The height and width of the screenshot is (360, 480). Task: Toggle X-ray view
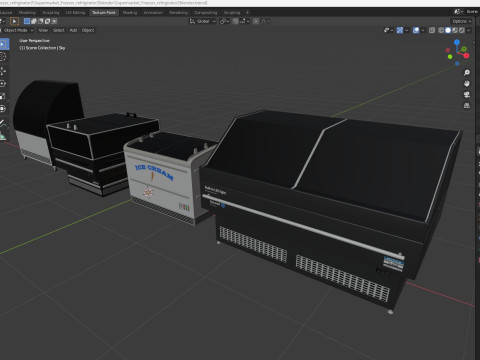(432, 30)
